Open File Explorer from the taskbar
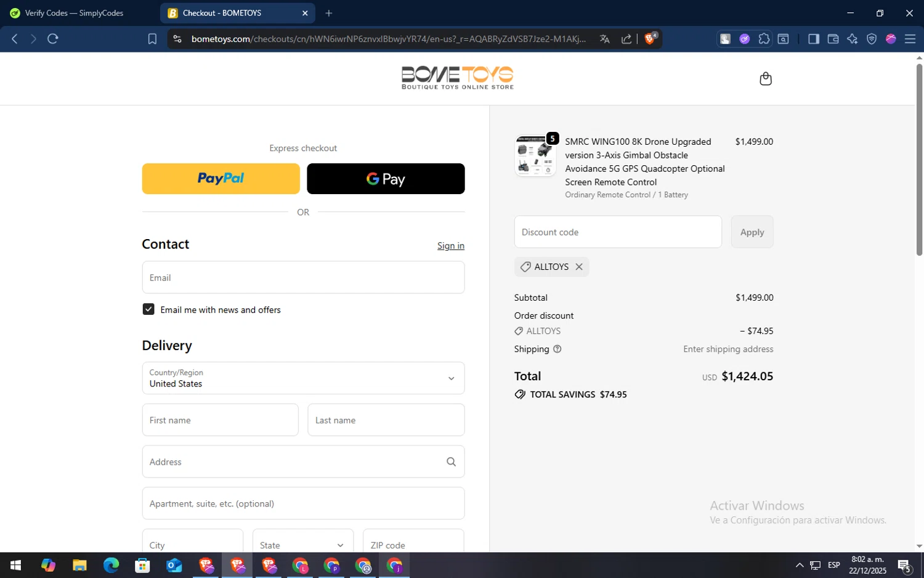924x578 pixels. coord(79,565)
